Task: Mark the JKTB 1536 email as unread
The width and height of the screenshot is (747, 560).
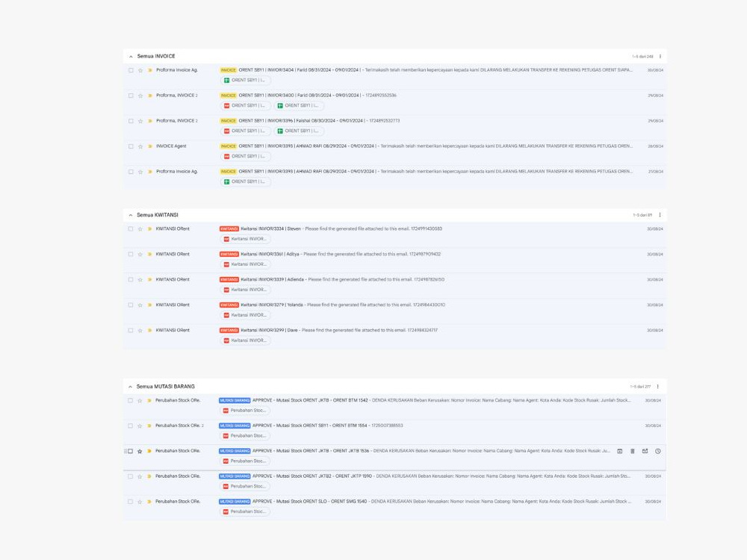Action: [645, 451]
